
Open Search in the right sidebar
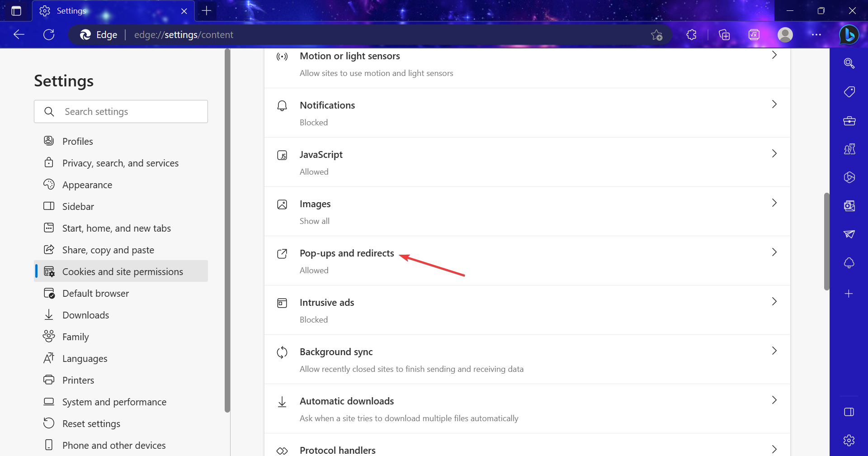pos(849,63)
